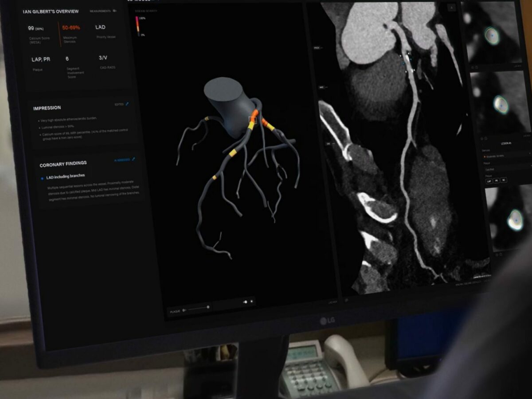Click the PROX marker on the CT view
Screen dimensions: 532x399
(x=317, y=47)
